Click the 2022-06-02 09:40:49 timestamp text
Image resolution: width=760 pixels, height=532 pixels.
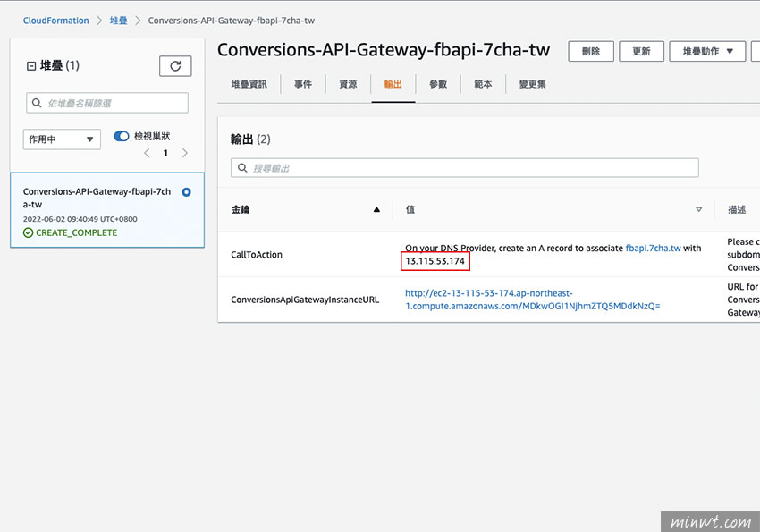(x=80, y=219)
